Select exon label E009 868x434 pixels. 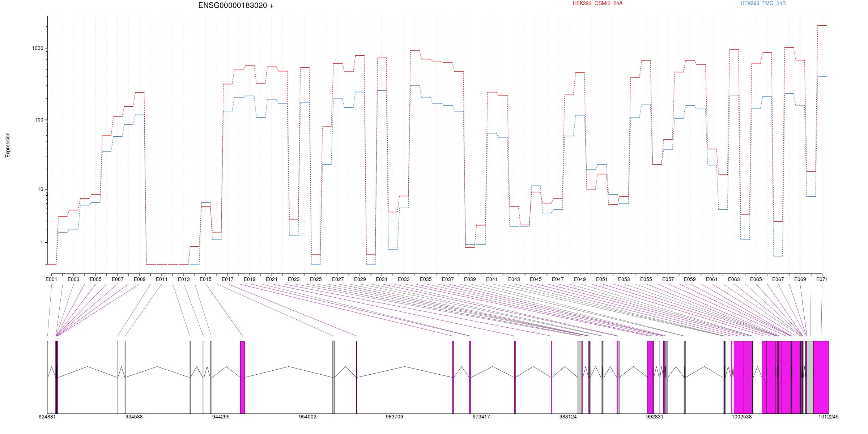[x=140, y=279]
